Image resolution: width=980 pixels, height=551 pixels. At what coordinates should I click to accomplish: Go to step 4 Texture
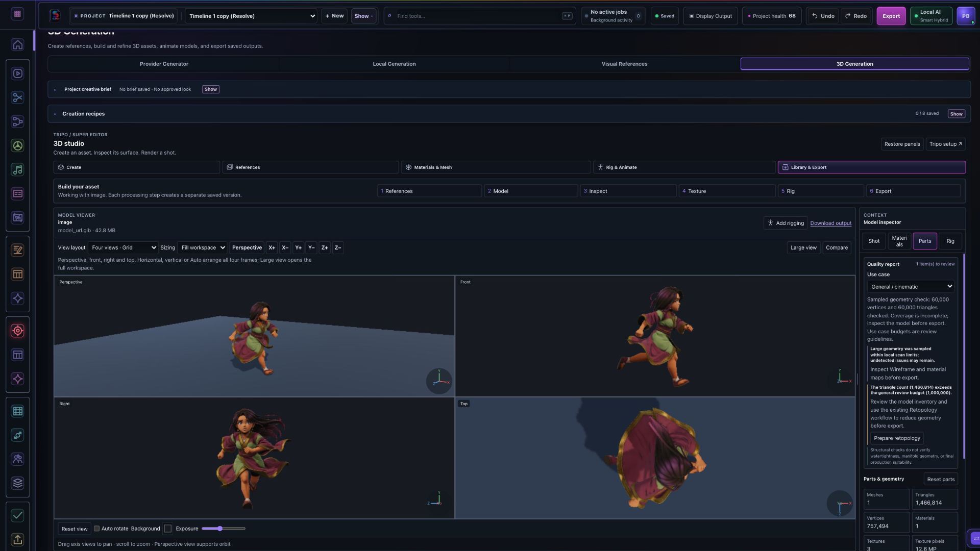(727, 191)
